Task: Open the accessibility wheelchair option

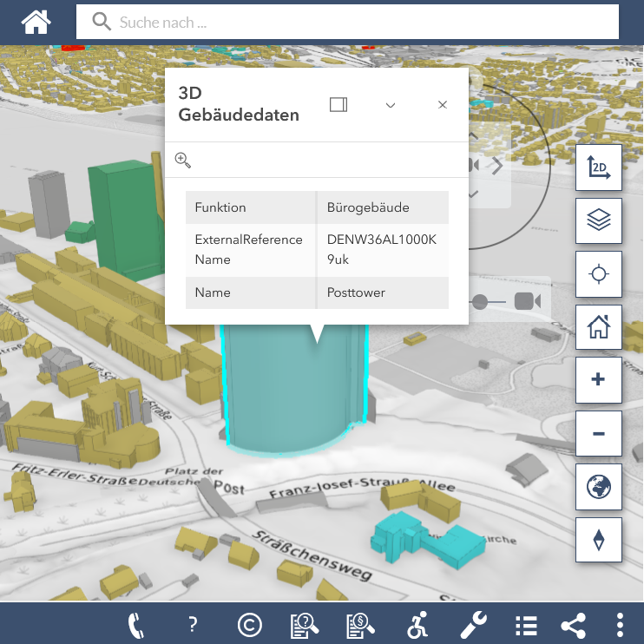Action: [417, 625]
